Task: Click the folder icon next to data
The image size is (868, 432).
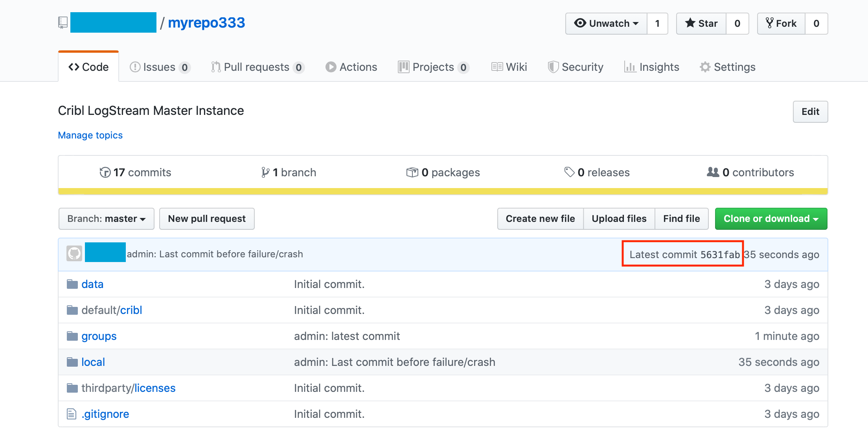Action: [x=72, y=284]
